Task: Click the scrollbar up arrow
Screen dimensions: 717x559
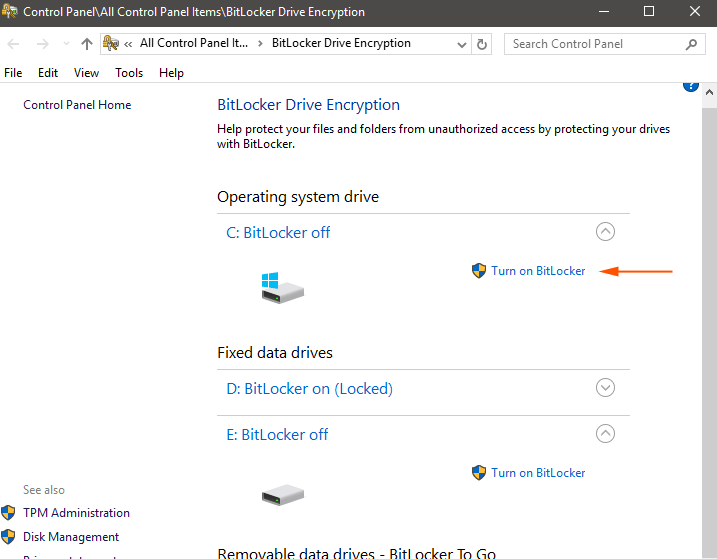Action: pyautogui.click(x=709, y=92)
